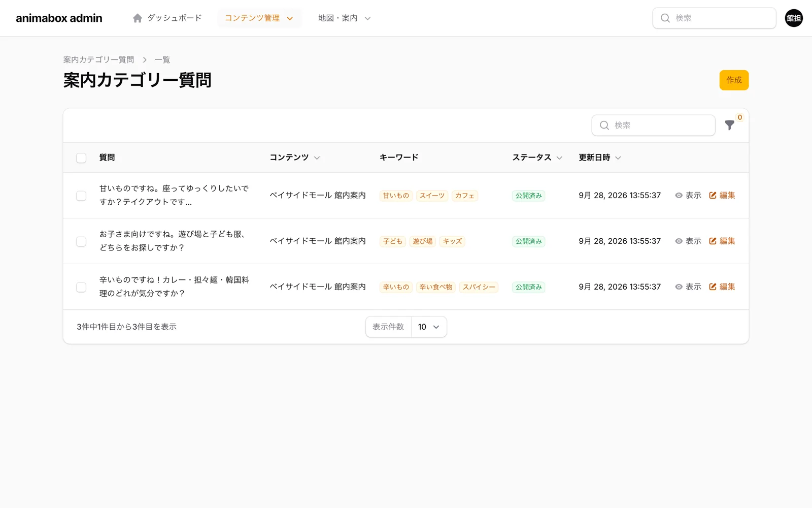The image size is (812, 508).
Task: Click the magnifier icon in the top search bar
Action: pos(665,18)
